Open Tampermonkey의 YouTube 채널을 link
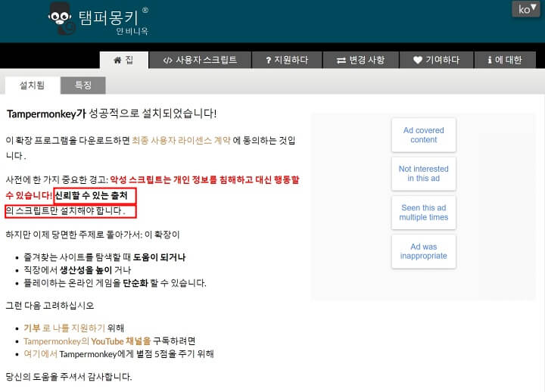 pyautogui.click(x=87, y=341)
